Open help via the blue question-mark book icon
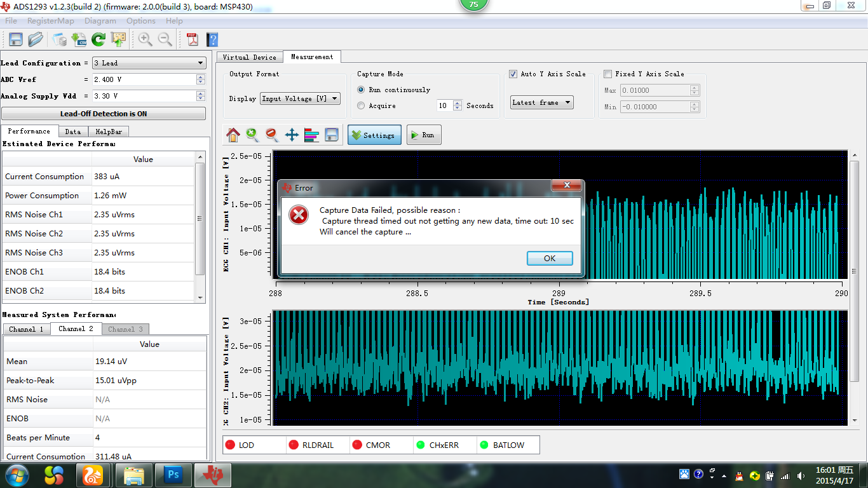This screenshot has width=868, height=488. [212, 39]
